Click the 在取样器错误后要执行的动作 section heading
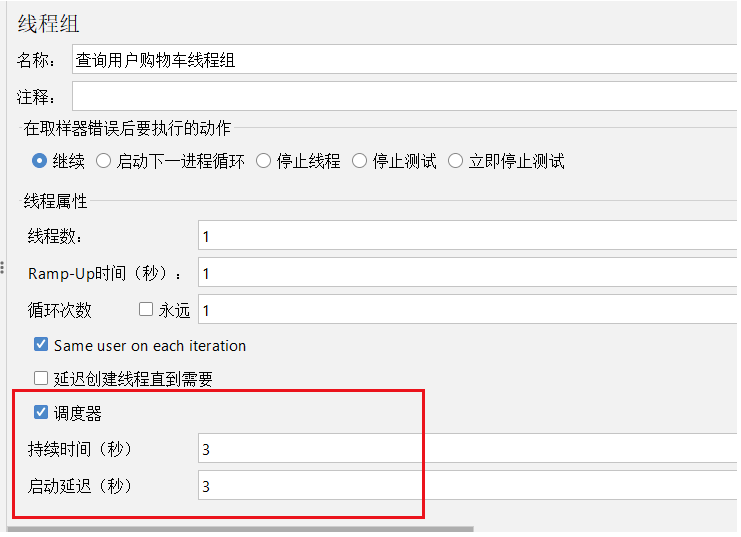 tap(127, 128)
